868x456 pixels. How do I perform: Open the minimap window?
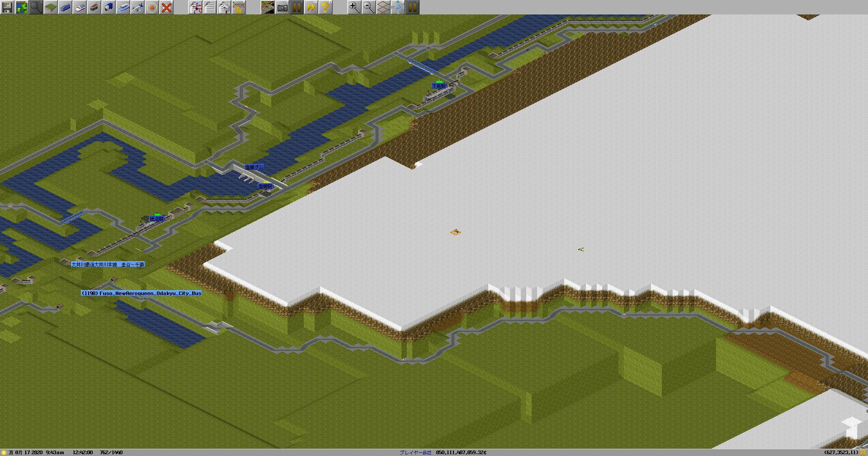[x=22, y=7]
